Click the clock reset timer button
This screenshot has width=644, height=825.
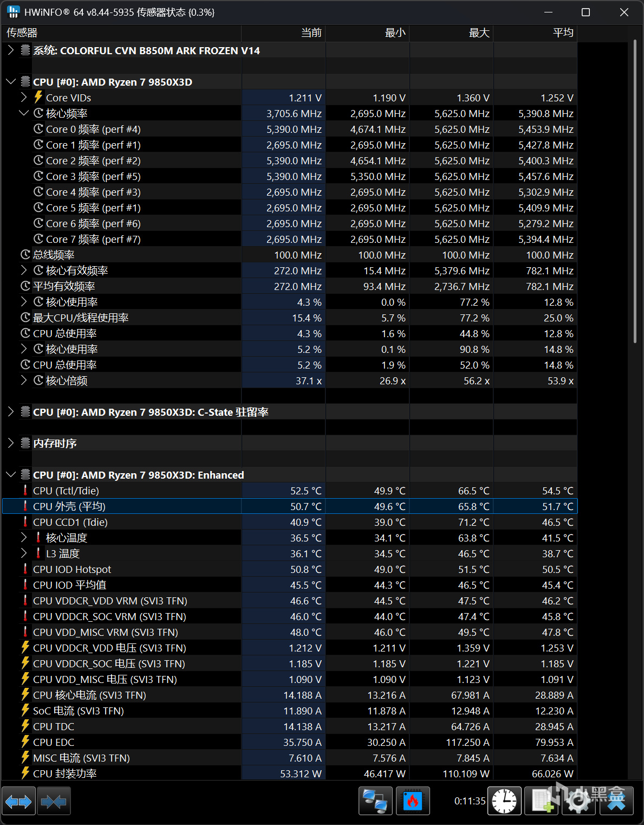504,801
